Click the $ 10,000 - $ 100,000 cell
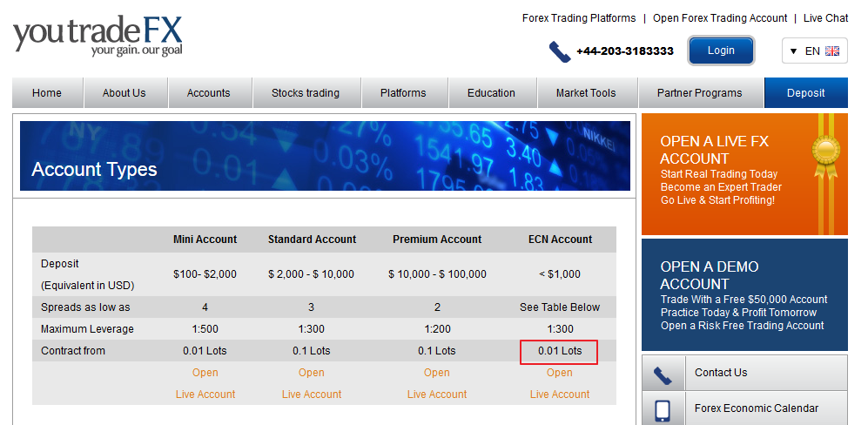Image resolution: width=868 pixels, height=425 pixels. pos(437,274)
